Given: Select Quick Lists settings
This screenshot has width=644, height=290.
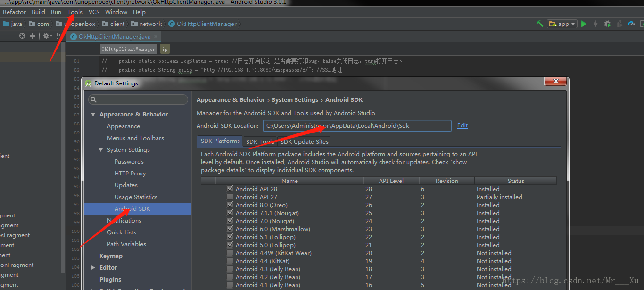Looking at the screenshot, I should coord(122,232).
